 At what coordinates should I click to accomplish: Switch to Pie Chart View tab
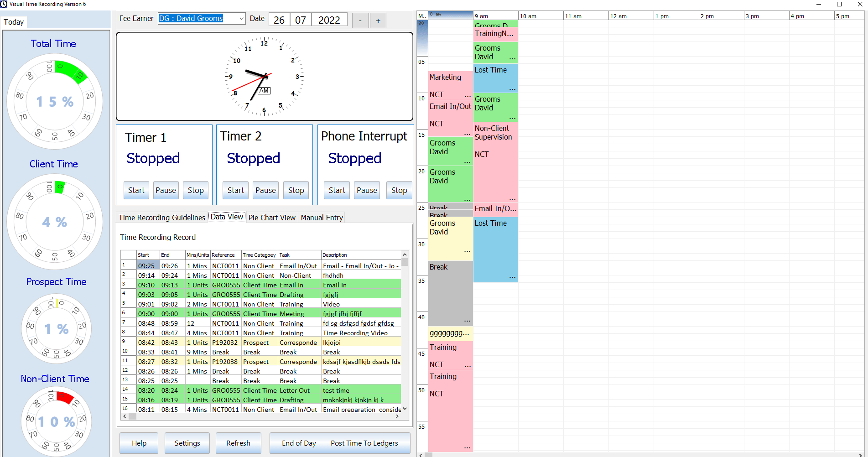[272, 218]
